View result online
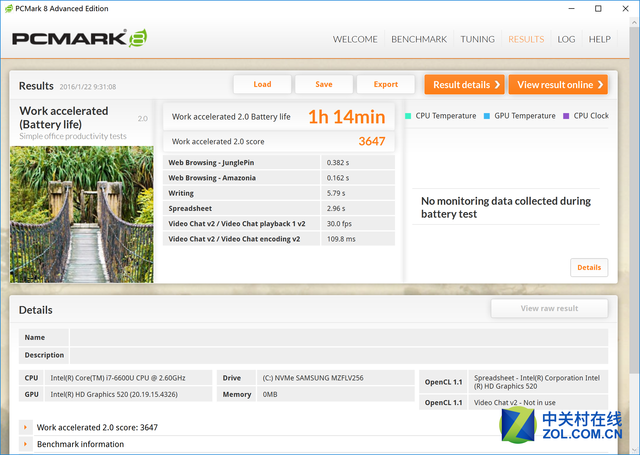 tap(558, 84)
